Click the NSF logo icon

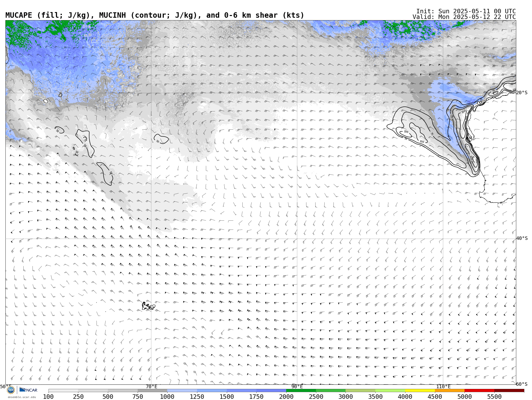click(11, 390)
